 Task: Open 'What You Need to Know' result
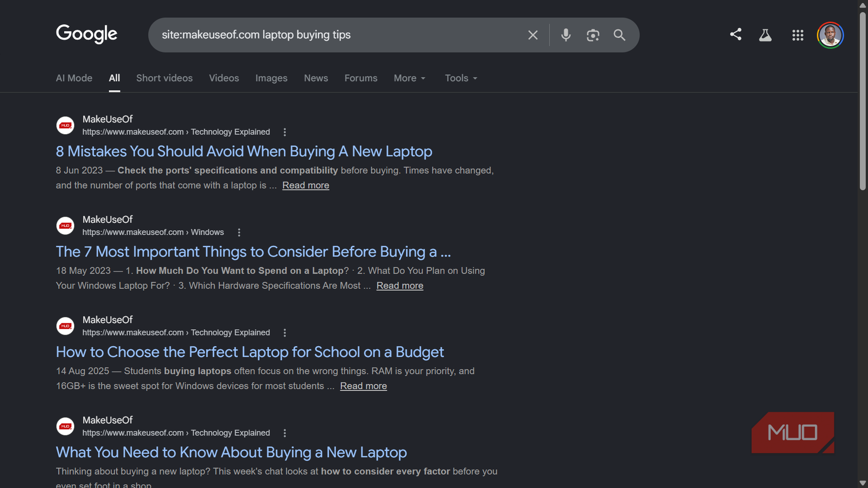click(231, 453)
